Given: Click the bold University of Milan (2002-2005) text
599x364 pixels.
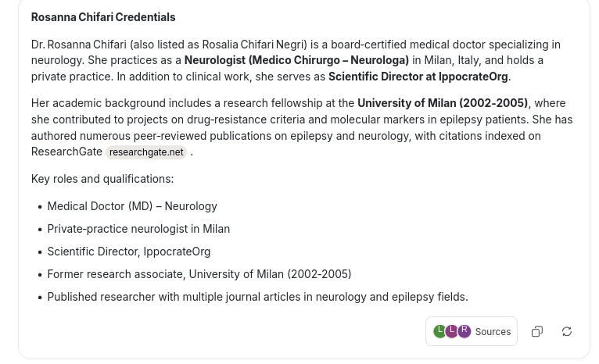Looking at the screenshot, I should click(x=443, y=103).
